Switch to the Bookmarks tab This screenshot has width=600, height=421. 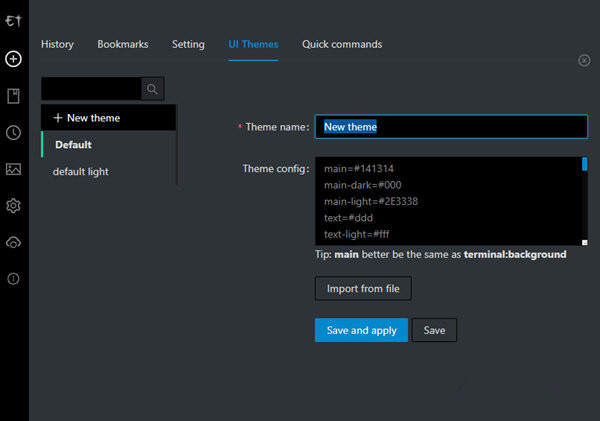point(123,45)
